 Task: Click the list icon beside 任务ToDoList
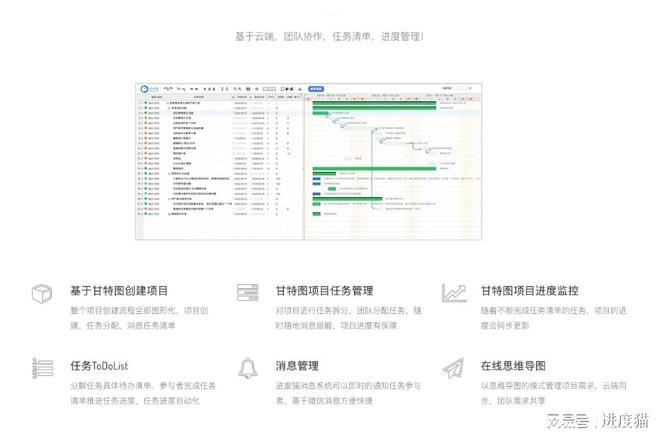tap(43, 368)
